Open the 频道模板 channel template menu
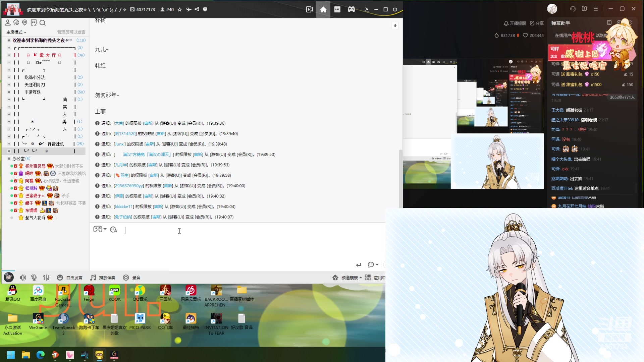644x362 pixels. point(347,278)
